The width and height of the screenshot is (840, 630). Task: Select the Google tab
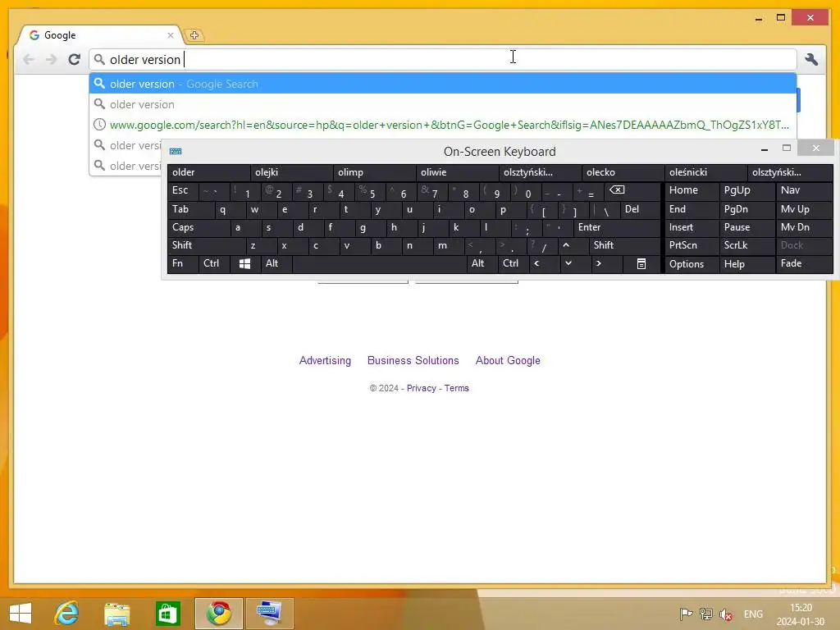coord(99,35)
